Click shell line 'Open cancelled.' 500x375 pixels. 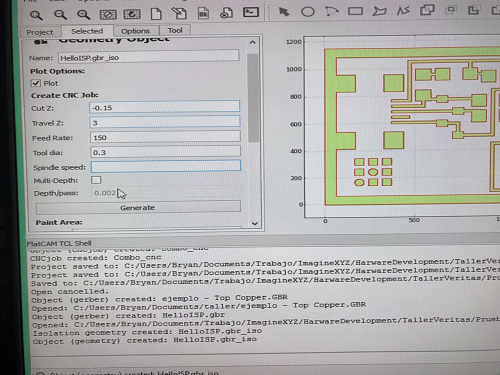coord(70,292)
